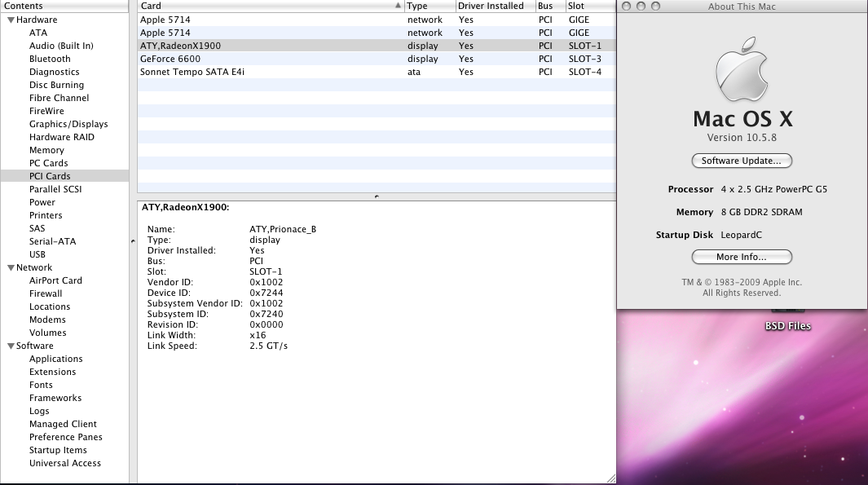The width and height of the screenshot is (868, 485).
Task: Show Memory information
Action: pos(46,150)
